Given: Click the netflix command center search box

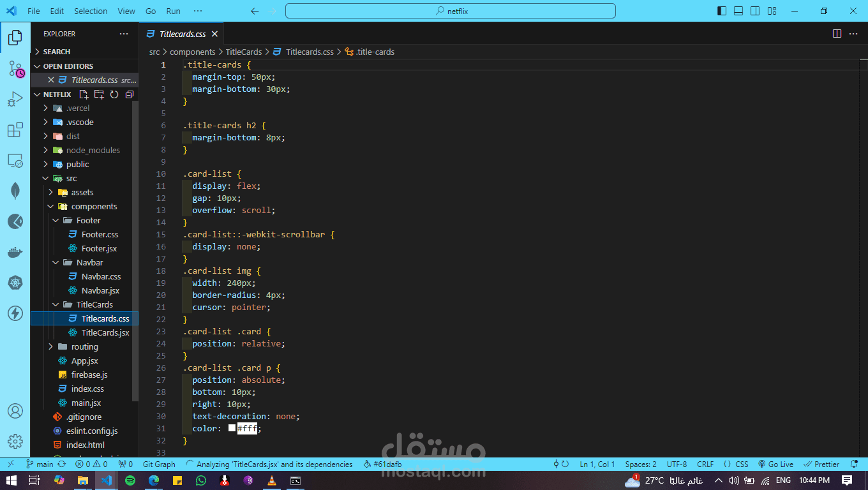Looking at the screenshot, I should click(x=451, y=11).
